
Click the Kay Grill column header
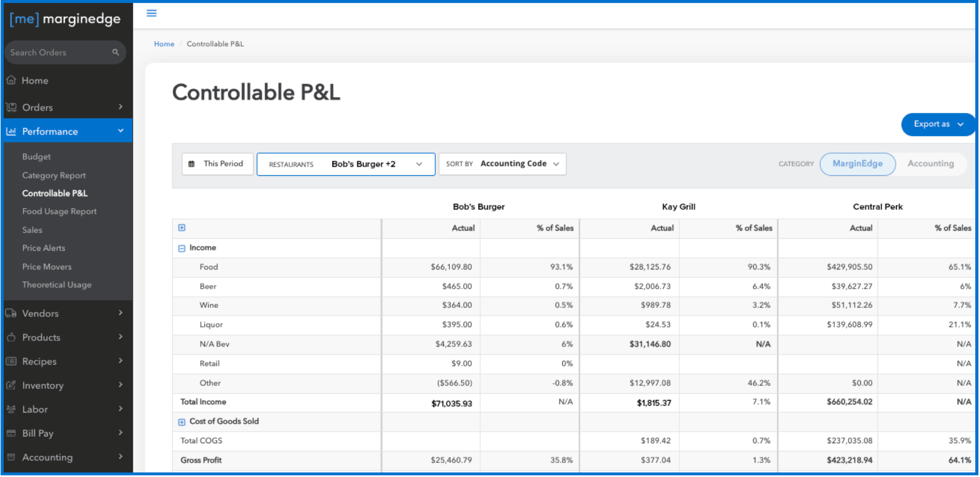tap(678, 207)
